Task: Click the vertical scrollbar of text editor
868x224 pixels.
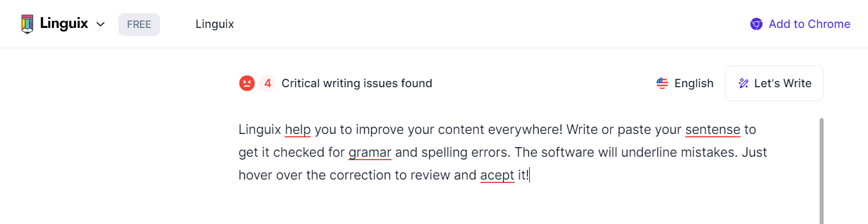Action: click(821, 171)
